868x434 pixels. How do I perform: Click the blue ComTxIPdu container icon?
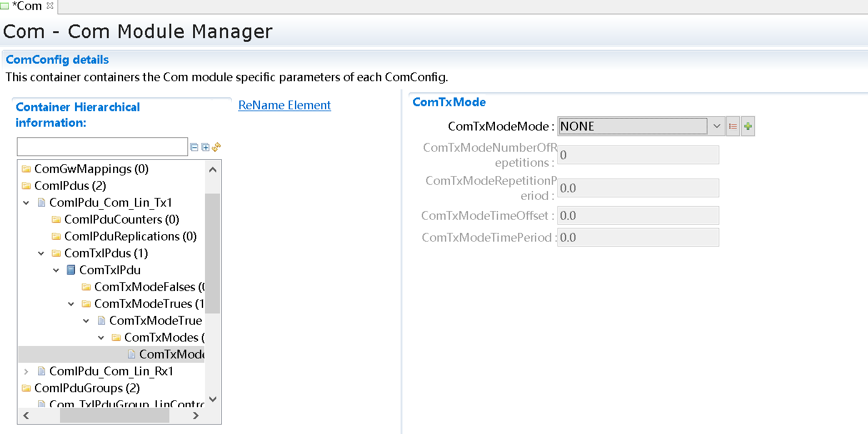[x=71, y=270]
